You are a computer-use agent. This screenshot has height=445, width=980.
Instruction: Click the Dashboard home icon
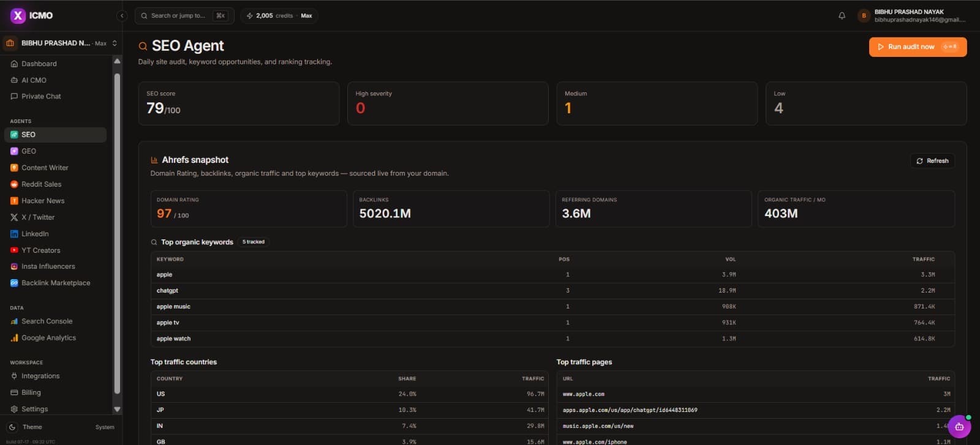(14, 64)
